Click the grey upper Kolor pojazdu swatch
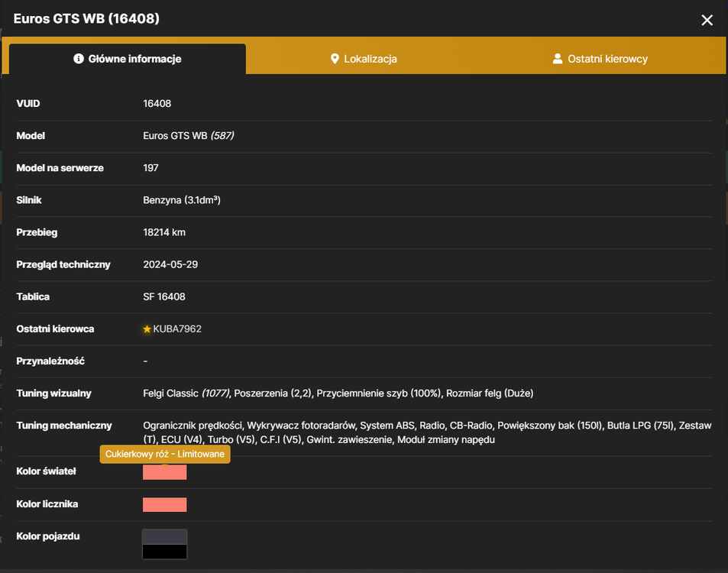Viewport: 728px width, 573px height. pyautogui.click(x=164, y=537)
